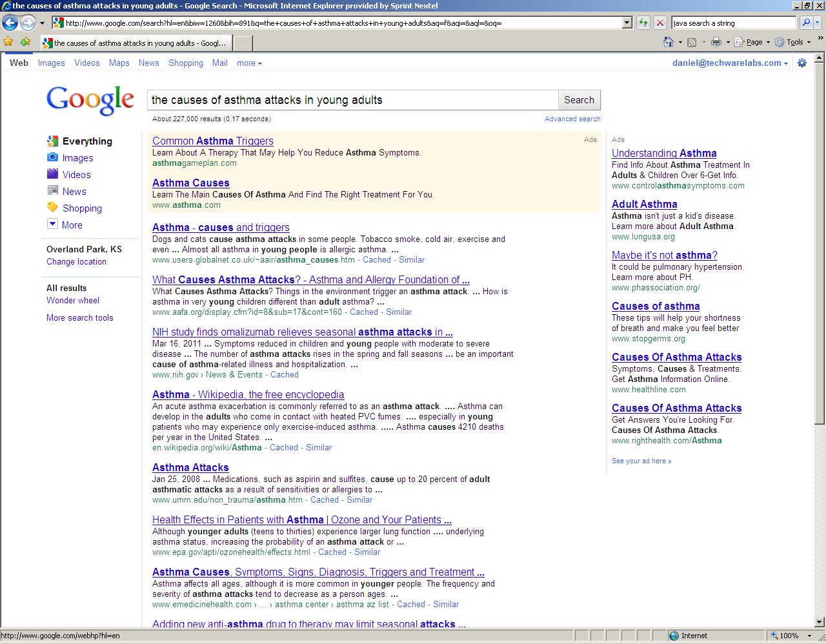
Task: Click the toolbar search box 'java search a string'
Action: pyautogui.click(x=733, y=23)
